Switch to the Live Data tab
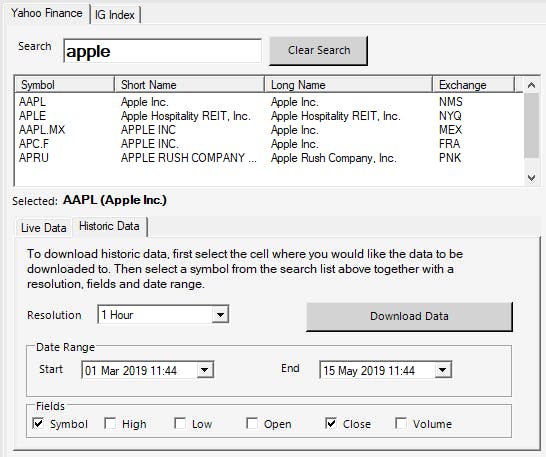 pos(44,228)
